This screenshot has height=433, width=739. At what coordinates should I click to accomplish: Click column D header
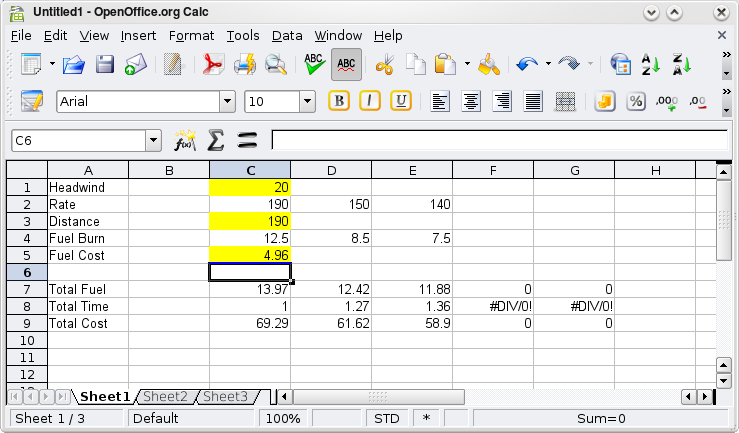pyautogui.click(x=331, y=170)
